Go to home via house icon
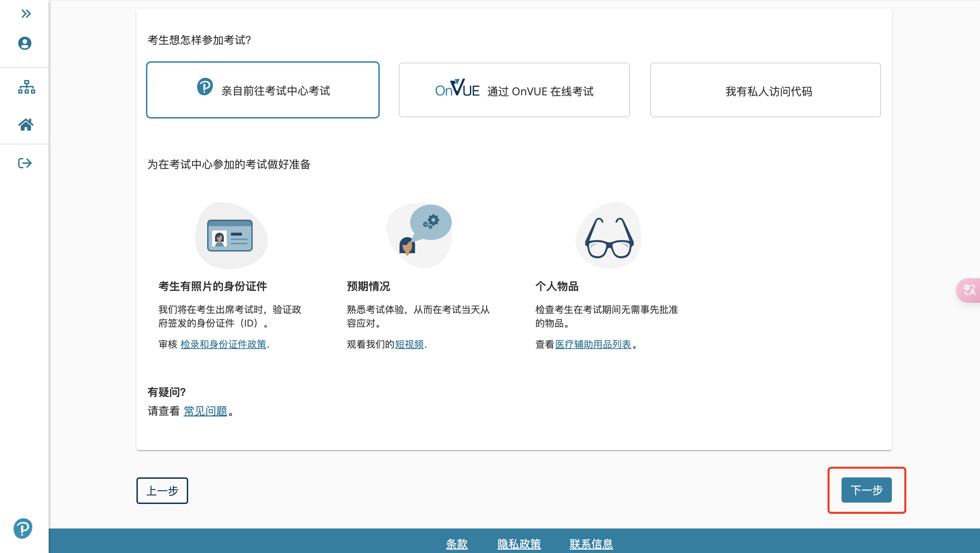The width and height of the screenshot is (980, 553). click(26, 124)
